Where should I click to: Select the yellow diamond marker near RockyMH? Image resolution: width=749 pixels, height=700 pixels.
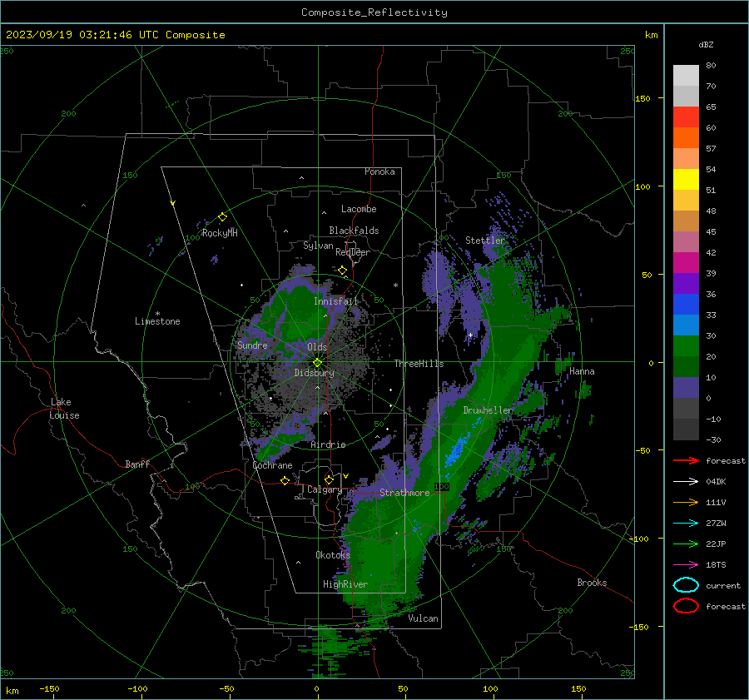click(x=222, y=217)
